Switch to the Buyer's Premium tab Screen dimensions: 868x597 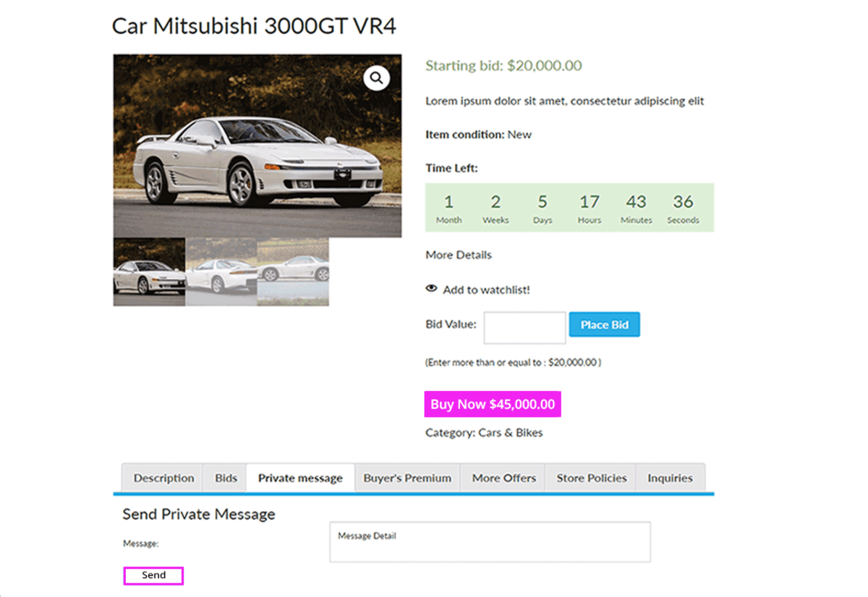(407, 478)
